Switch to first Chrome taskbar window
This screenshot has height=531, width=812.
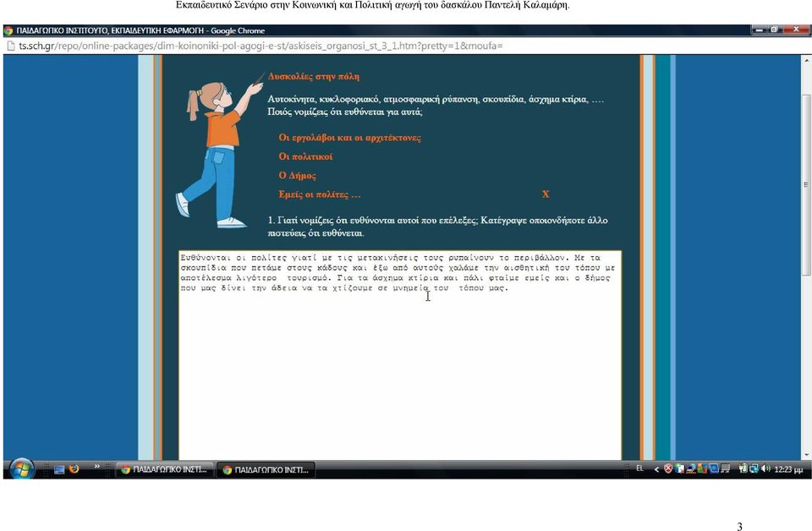(165, 469)
